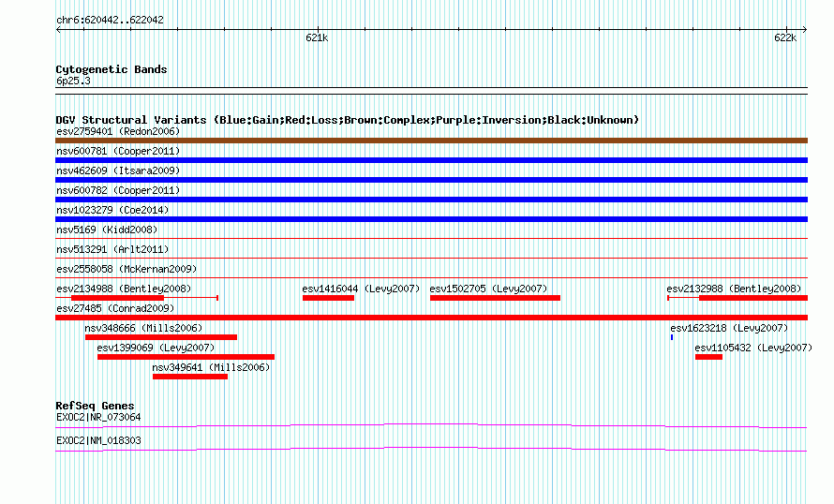Screen dimensions: 834x504
Task: Click the short red esv1105432 bar
Action: pyautogui.click(x=709, y=357)
